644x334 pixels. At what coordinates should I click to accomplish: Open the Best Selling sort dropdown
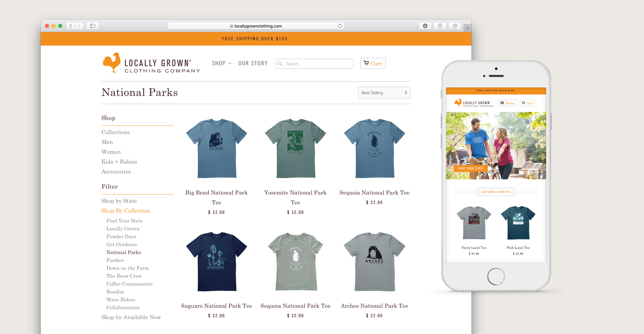384,93
